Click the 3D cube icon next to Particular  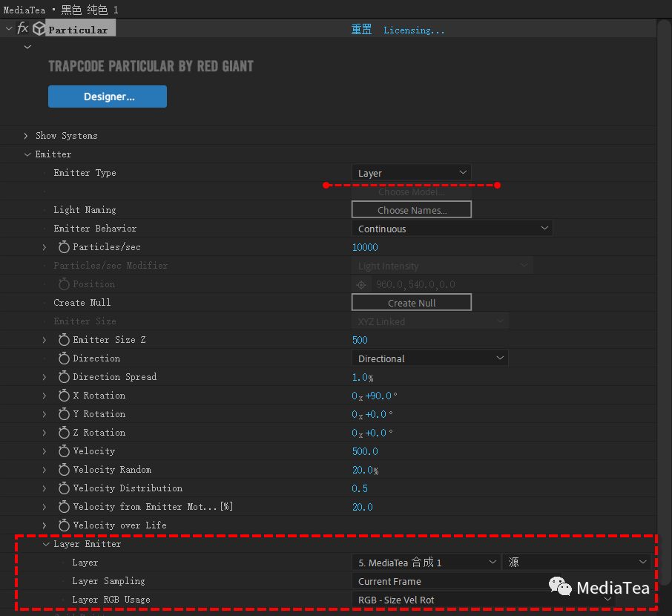point(39,29)
